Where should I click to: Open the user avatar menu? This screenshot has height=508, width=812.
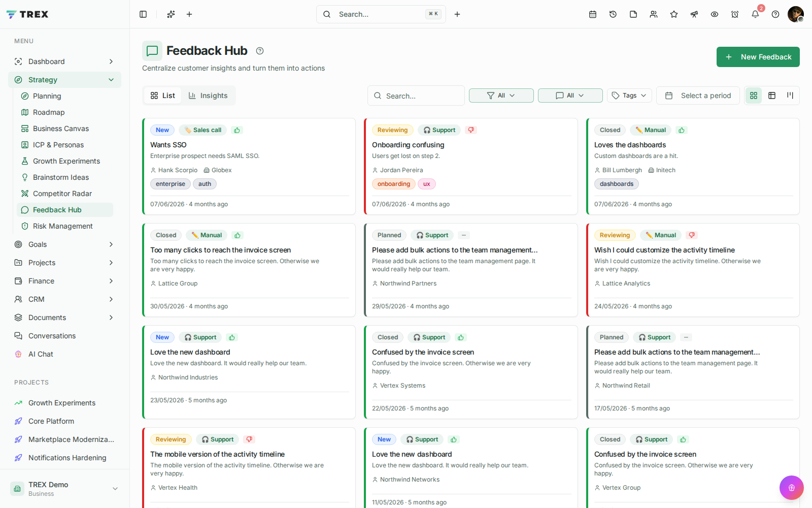click(x=796, y=14)
